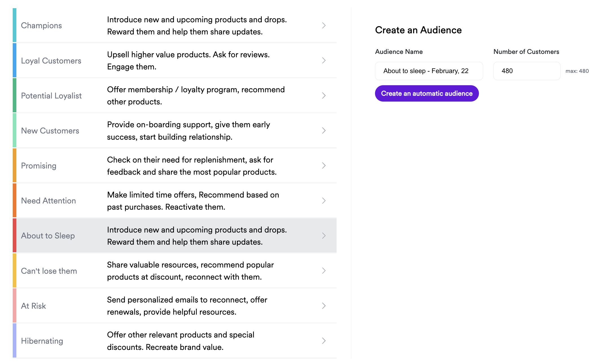Click the Number of Customers field
Screen dimensions: 606x364
[x=526, y=71]
